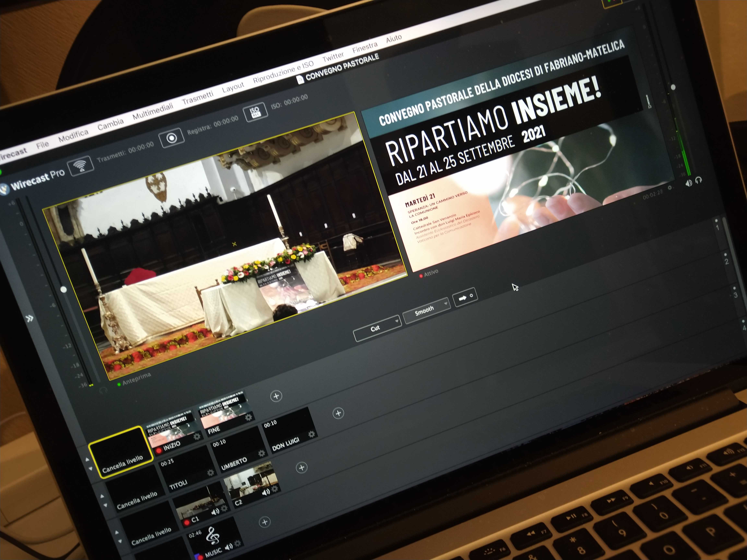Open the Layout menu

[233, 87]
